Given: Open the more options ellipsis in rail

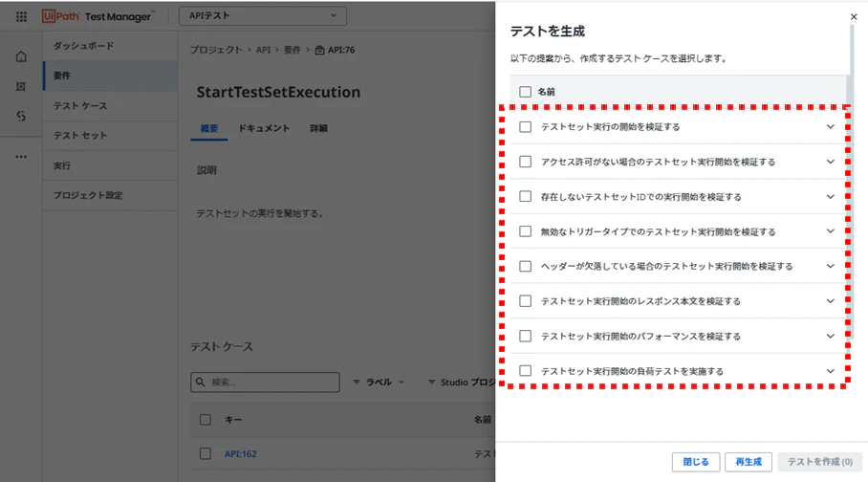Looking at the screenshot, I should [x=21, y=157].
